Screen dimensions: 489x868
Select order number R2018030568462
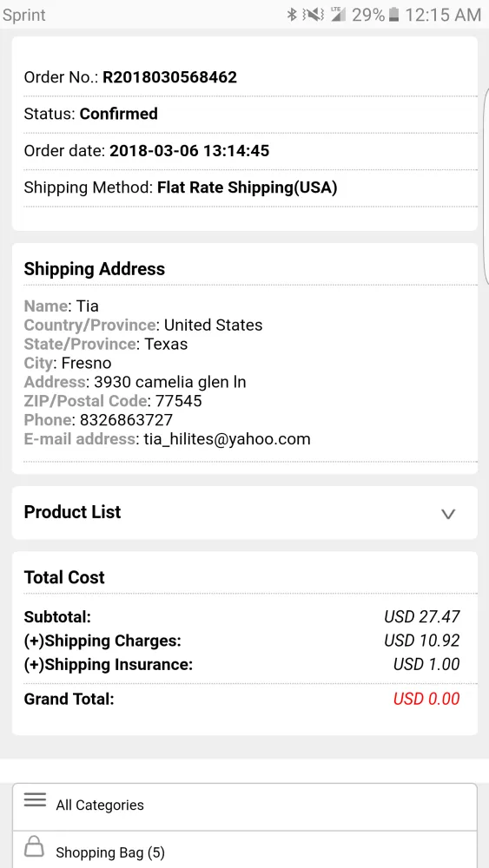(x=169, y=77)
